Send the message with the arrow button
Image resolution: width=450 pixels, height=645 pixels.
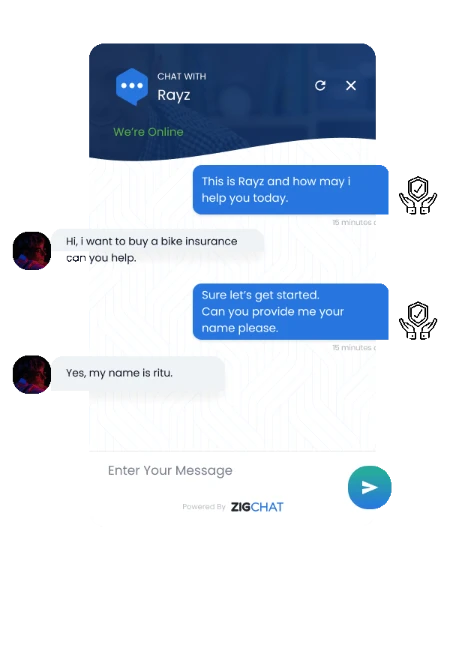[x=369, y=487]
